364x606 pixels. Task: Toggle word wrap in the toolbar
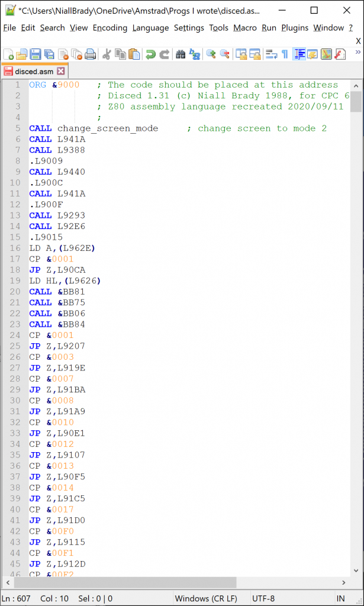tap(272, 54)
